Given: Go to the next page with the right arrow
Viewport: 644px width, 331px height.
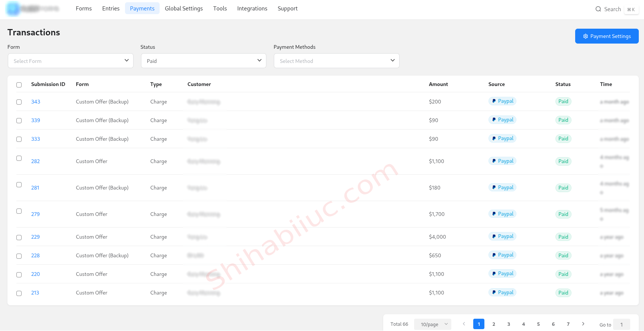Looking at the screenshot, I should coord(583,324).
